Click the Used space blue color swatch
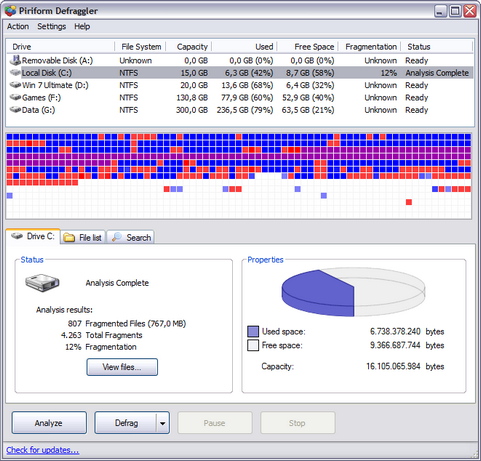The image size is (481, 461). (x=253, y=331)
